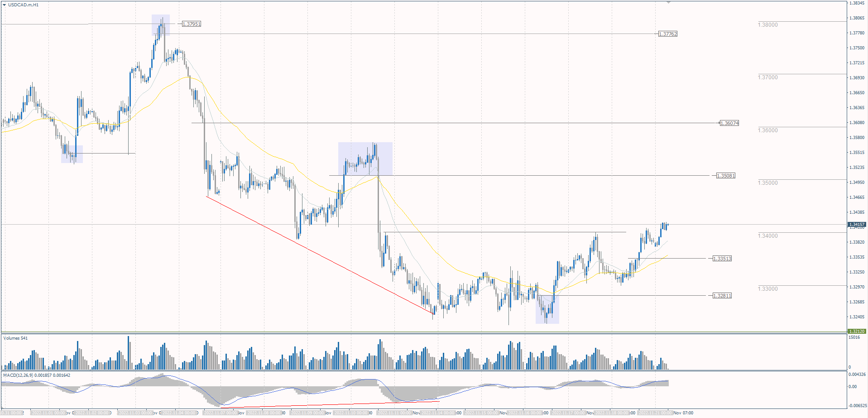
Task: Click the 1.33000 round level label
Action: pyautogui.click(x=768, y=289)
